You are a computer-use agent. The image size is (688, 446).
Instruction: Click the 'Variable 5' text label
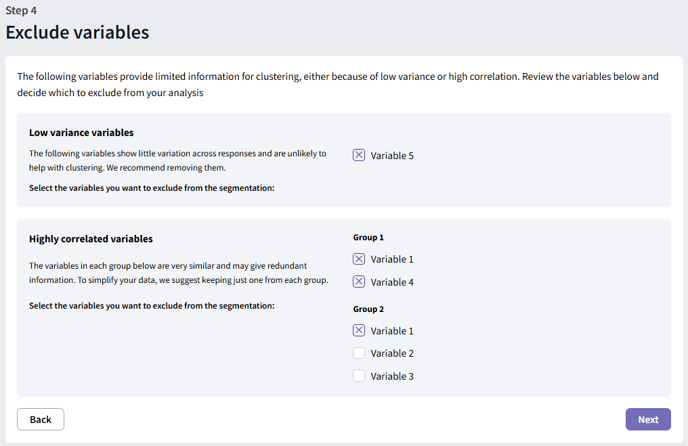[x=392, y=156]
